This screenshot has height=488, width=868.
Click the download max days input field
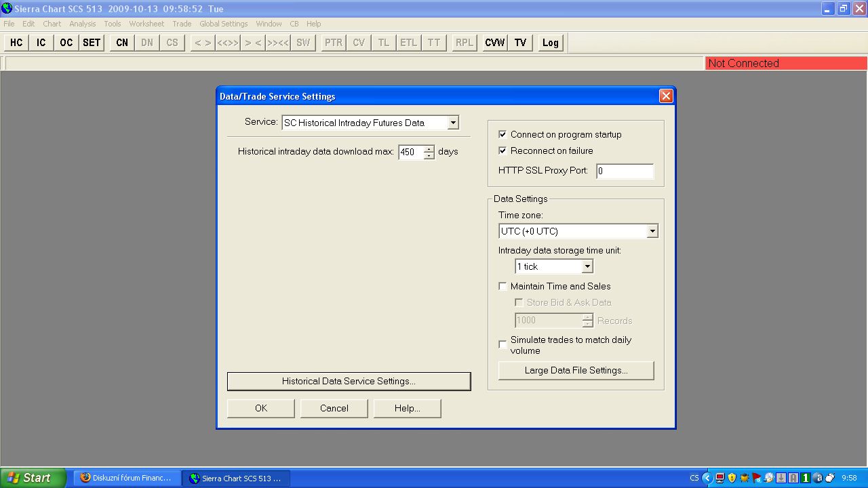point(411,152)
